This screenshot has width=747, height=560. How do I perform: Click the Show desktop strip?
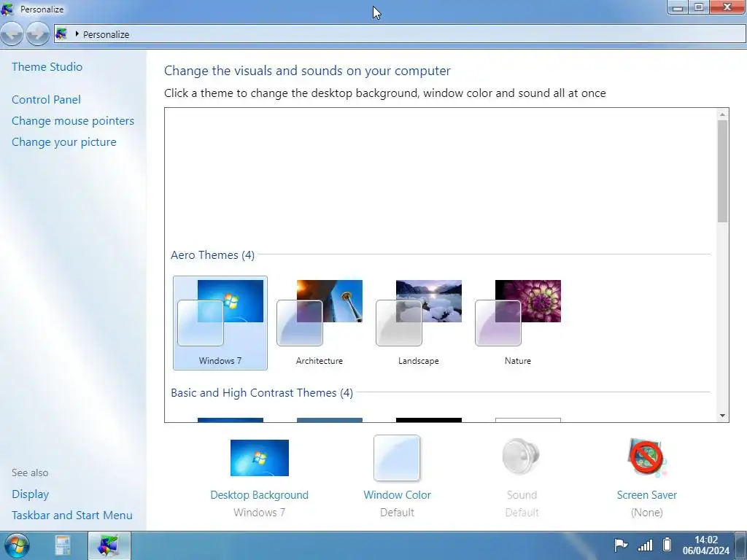[741, 545]
